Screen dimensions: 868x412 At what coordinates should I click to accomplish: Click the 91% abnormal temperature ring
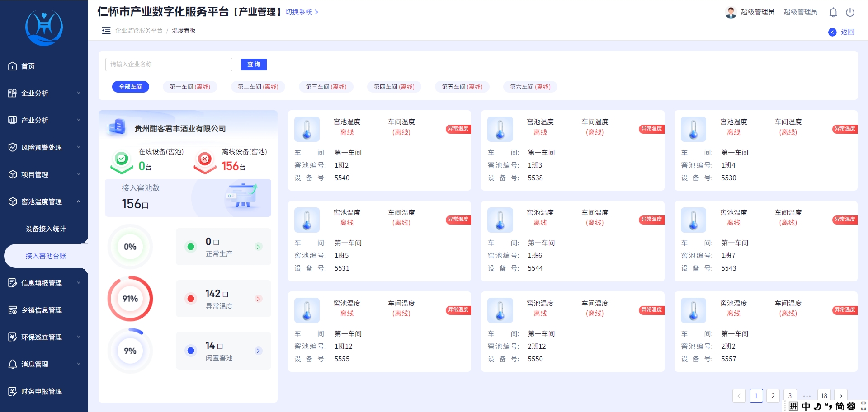pos(130,299)
